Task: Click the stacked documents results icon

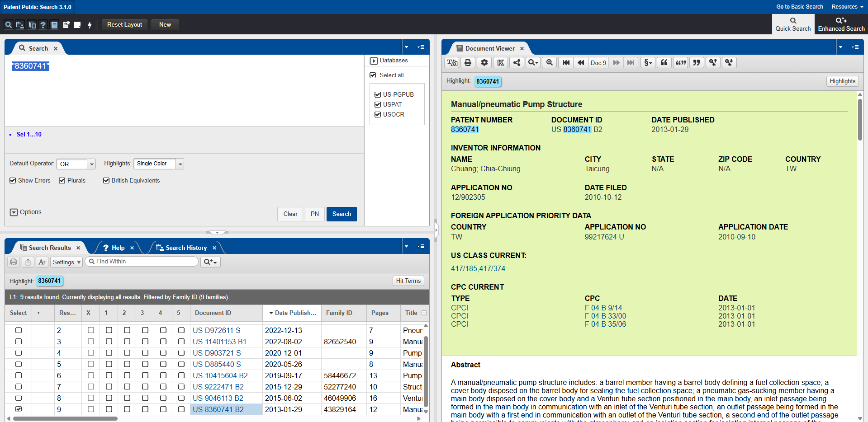Action: (32, 25)
